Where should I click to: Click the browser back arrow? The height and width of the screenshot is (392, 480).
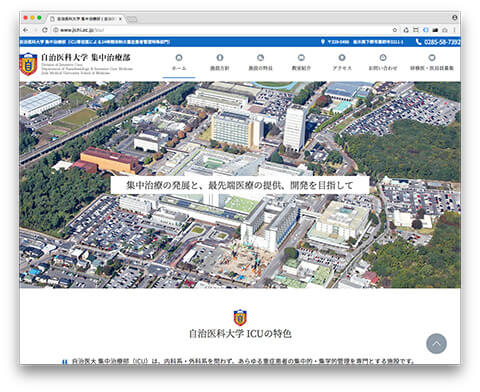coord(26,30)
